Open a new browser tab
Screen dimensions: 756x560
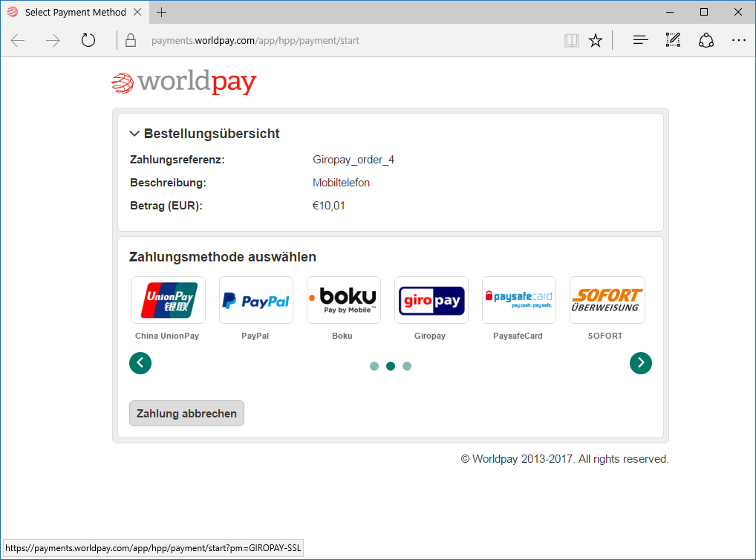(x=161, y=13)
